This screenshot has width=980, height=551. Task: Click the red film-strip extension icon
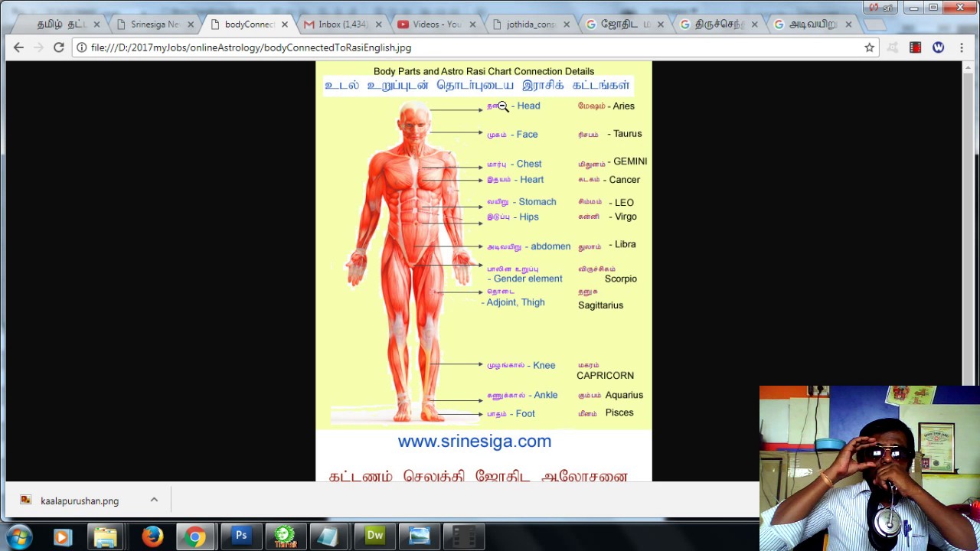point(915,47)
